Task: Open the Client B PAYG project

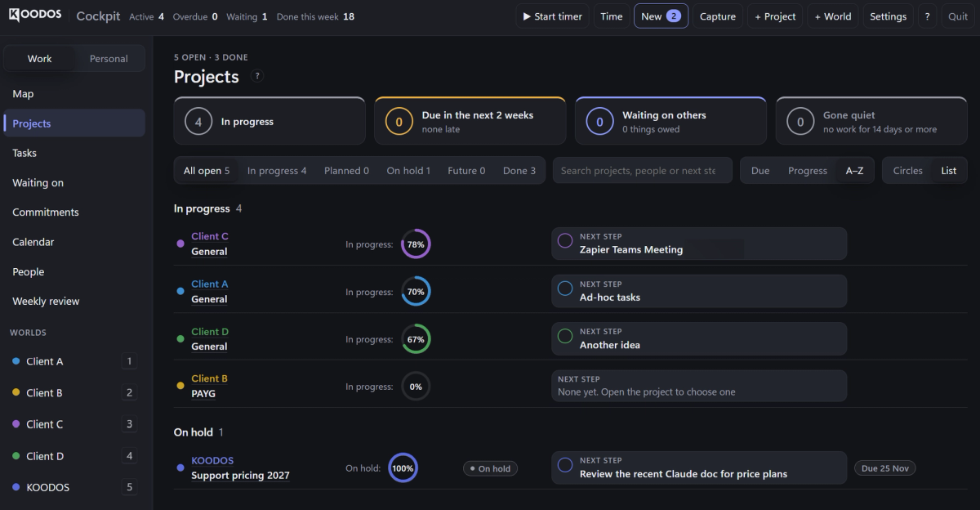Action: 203,393
